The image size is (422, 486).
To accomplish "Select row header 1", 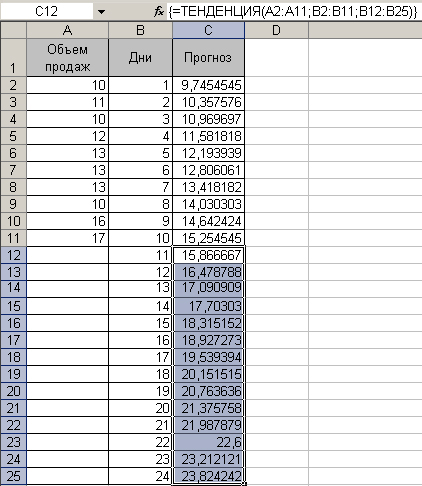I will click(13, 58).
